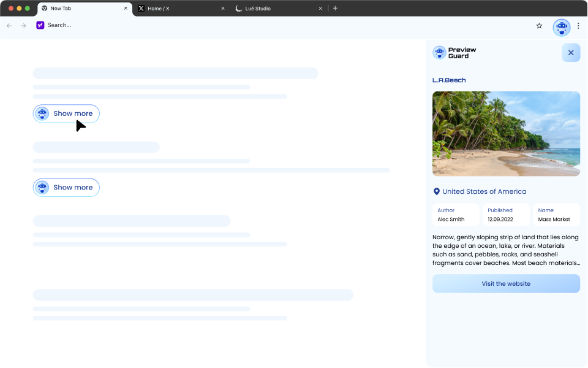This screenshot has height=368, width=588.
Task: Click the Preview Guard logo in side panel
Action: click(454, 53)
